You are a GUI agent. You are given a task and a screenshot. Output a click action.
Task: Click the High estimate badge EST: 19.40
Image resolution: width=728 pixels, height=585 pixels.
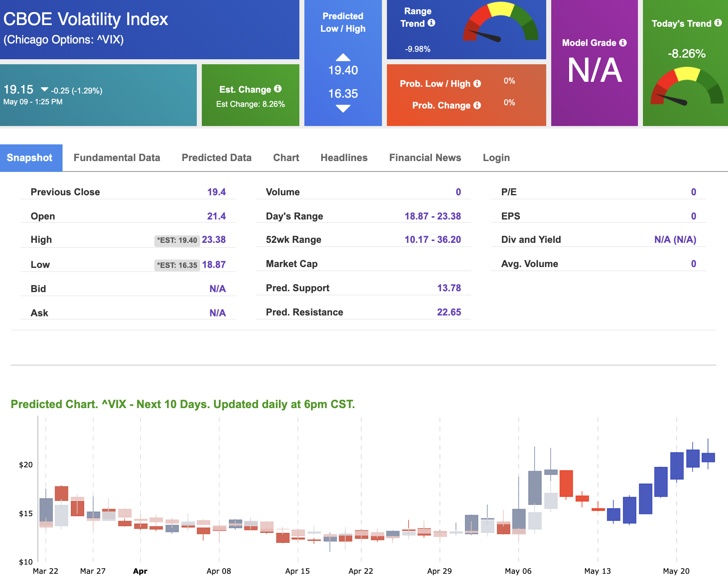[177, 240]
